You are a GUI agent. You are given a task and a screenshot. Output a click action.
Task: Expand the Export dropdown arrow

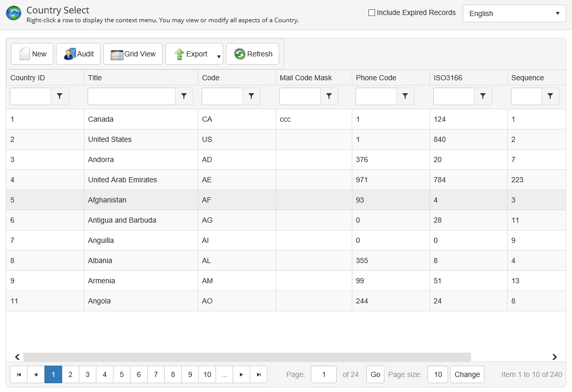click(219, 57)
